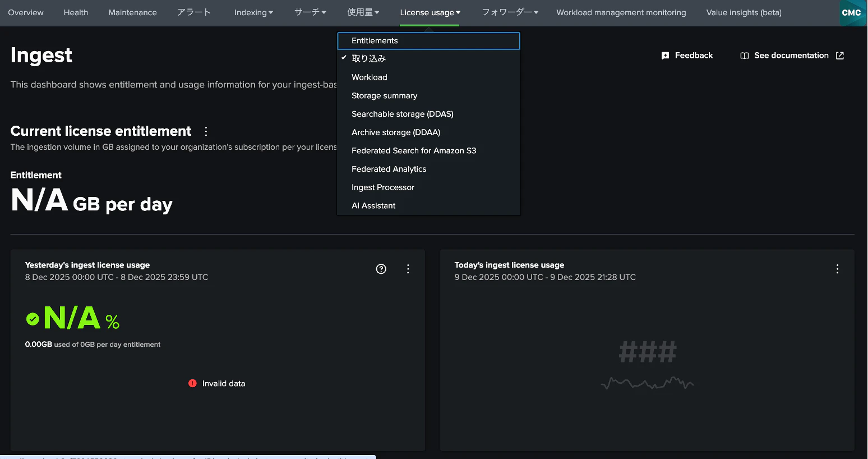Viewport: 868px width, 459px height.
Task: Click the N/A GB per day value
Action: point(91,200)
